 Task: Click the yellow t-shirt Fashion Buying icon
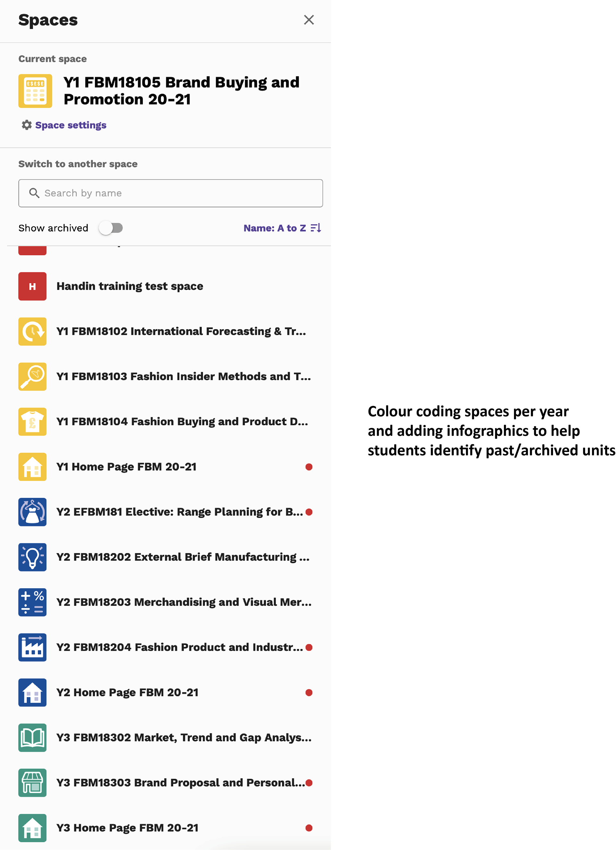click(32, 421)
